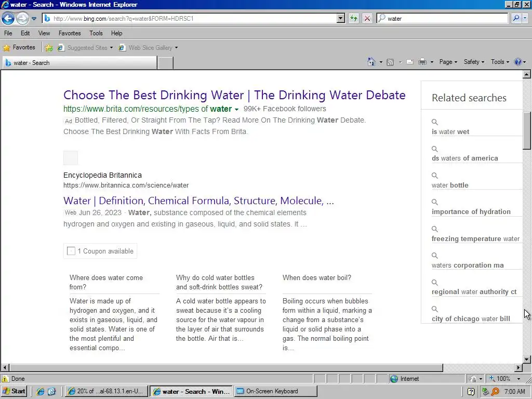Open a new blank tab
Image resolution: width=532 pixels, height=399 pixels.
pos(166,63)
